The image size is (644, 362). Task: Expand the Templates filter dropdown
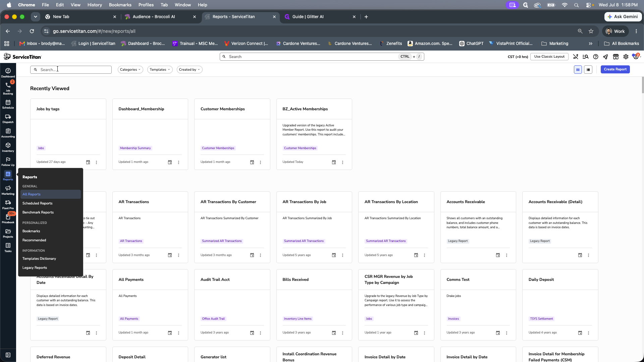point(160,70)
